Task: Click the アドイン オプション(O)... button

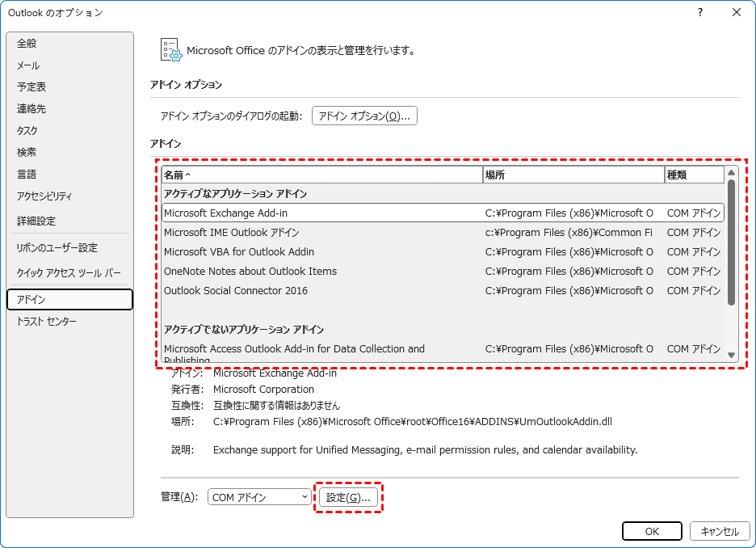Action: click(x=364, y=116)
